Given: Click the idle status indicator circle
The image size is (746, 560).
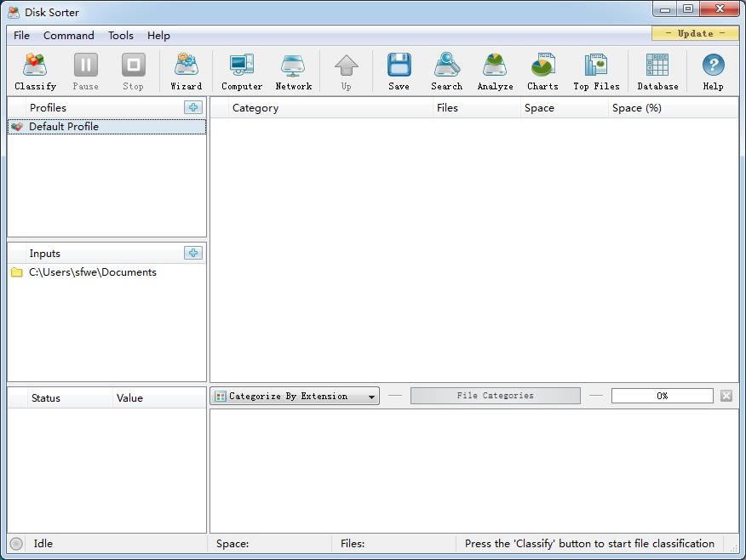Looking at the screenshot, I should [x=16, y=543].
